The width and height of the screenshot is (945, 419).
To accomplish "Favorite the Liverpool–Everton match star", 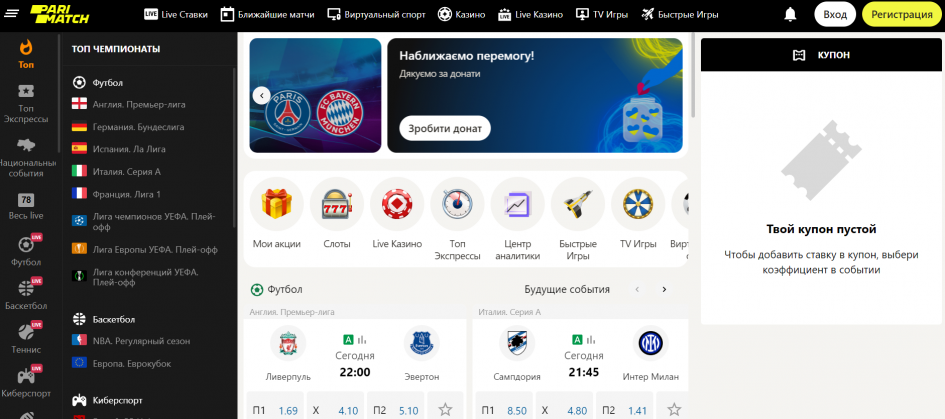I will click(445, 410).
